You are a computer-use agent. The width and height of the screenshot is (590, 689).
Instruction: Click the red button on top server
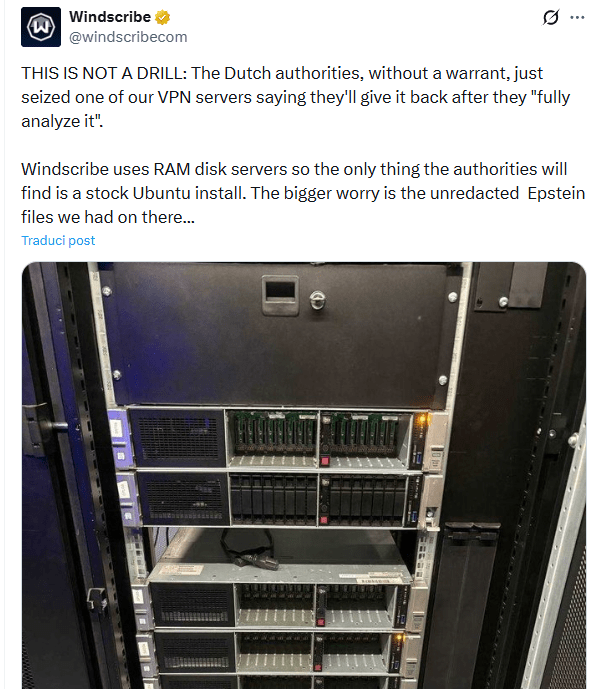pyautogui.click(x=325, y=461)
